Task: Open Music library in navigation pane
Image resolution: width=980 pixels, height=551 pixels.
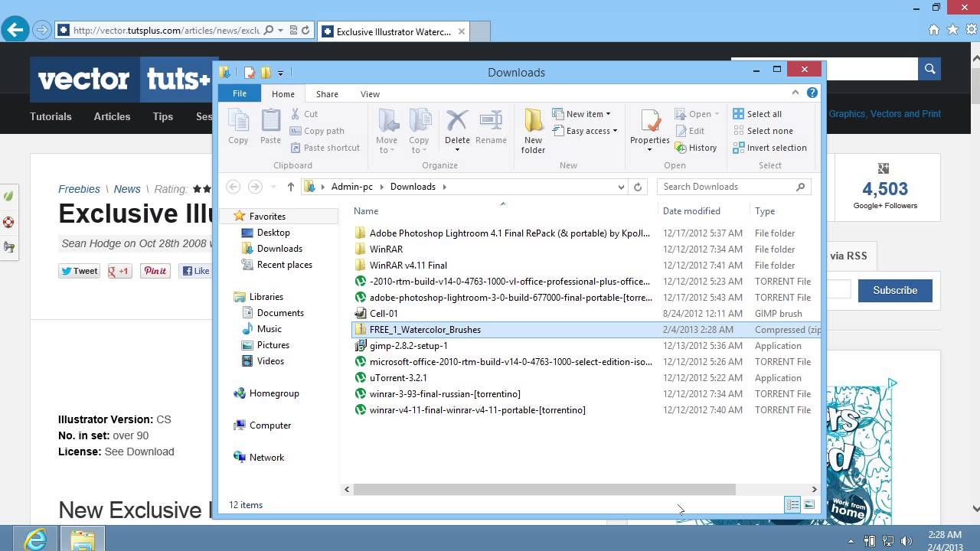Action: pyautogui.click(x=261, y=329)
